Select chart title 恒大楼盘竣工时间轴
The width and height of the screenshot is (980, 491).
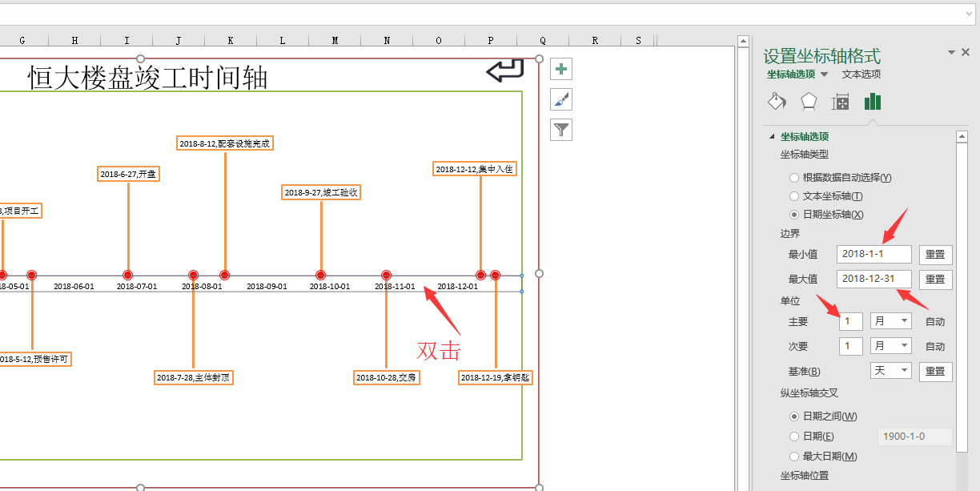point(148,78)
